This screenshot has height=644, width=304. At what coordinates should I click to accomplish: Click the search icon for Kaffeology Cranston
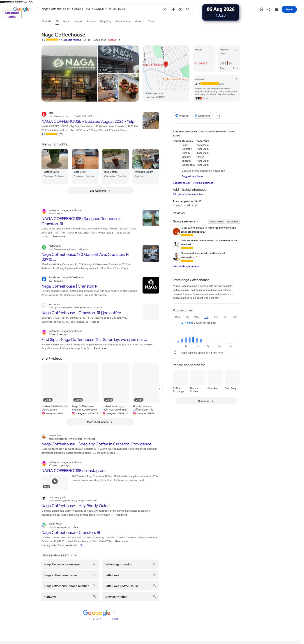(154, 564)
